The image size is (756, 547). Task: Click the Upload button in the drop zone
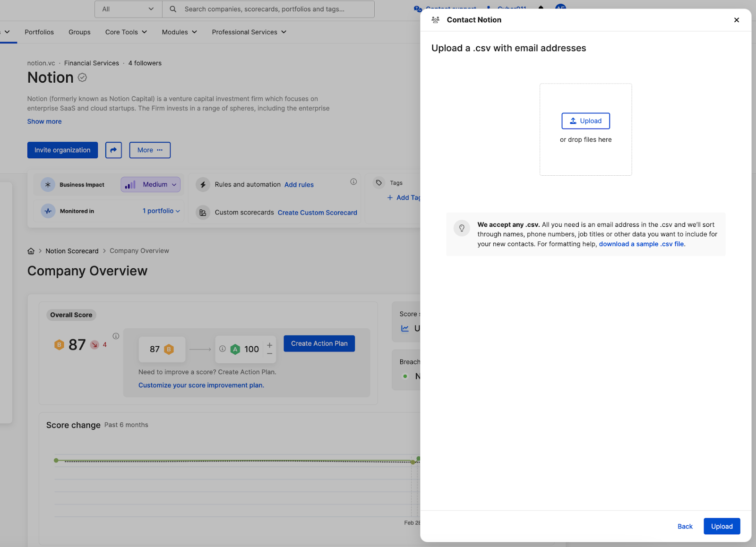(x=585, y=121)
